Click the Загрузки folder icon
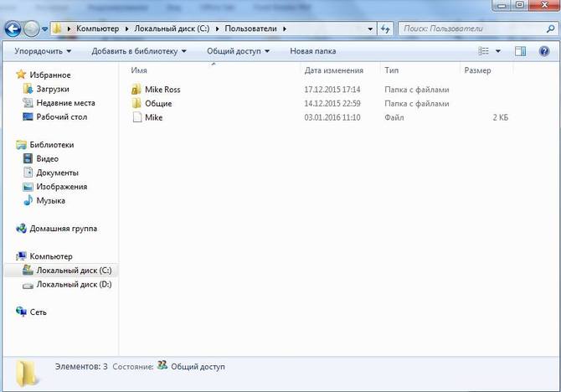This screenshot has width=561, height=392. pyautogui.click(x=28, y=89)
